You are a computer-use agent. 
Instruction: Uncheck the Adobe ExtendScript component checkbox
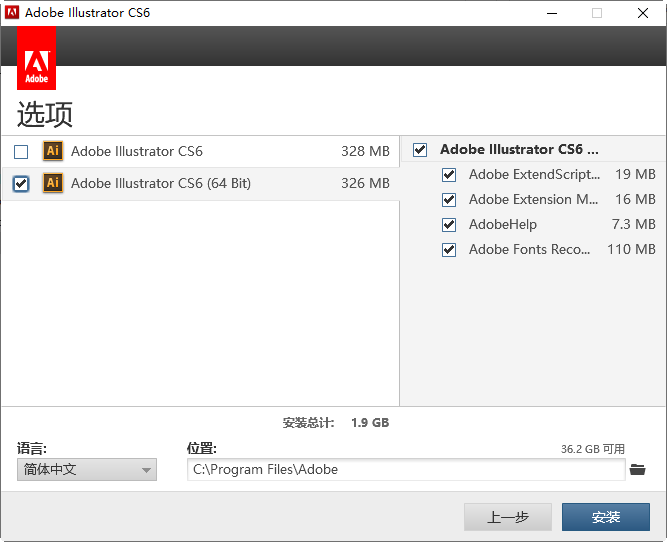click(x=449, y=175)
